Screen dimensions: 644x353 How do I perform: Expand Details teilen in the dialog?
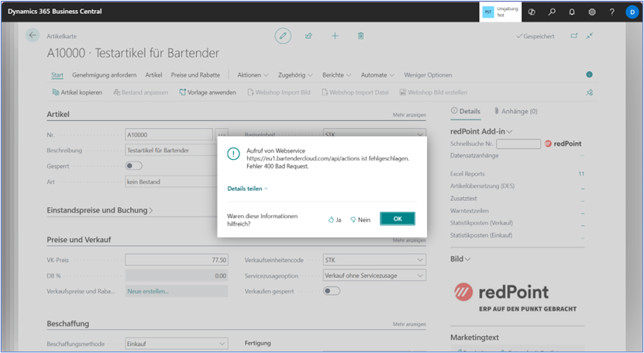point(247,189)
